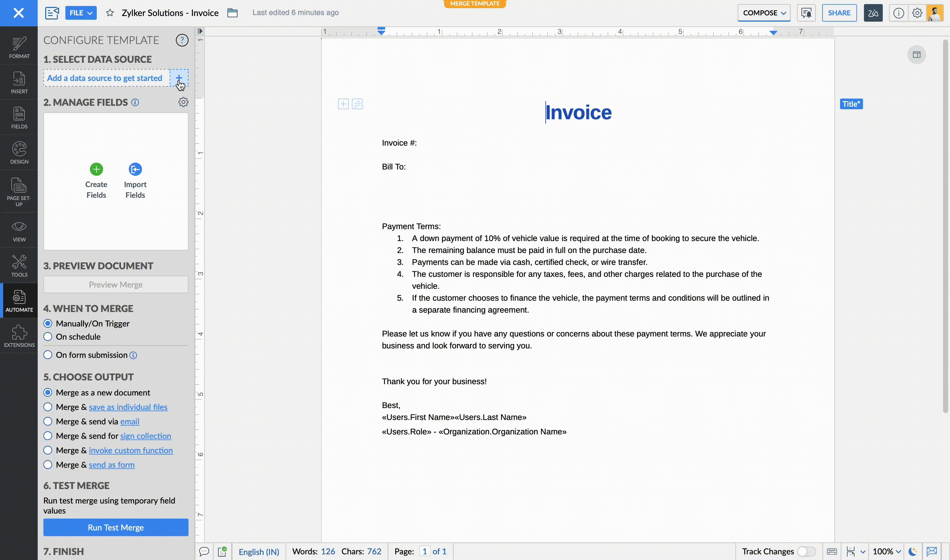Image resolution: width=950 pixels, height=560 pixels.
Task: Expand the FILE dropdown menu
Action: click(x=81, y=13)
